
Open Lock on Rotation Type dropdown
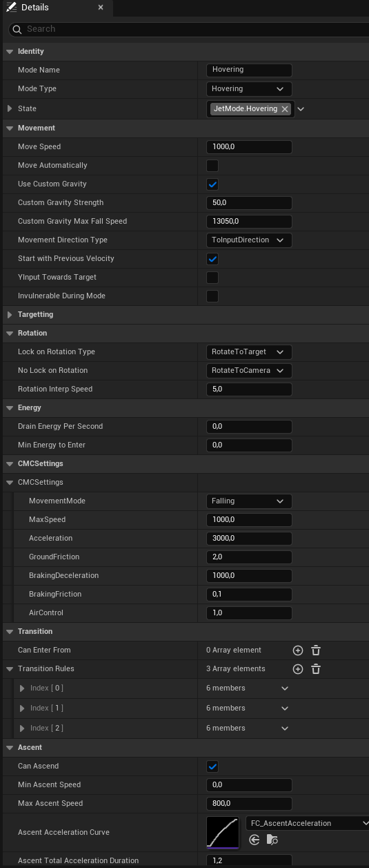249,352
